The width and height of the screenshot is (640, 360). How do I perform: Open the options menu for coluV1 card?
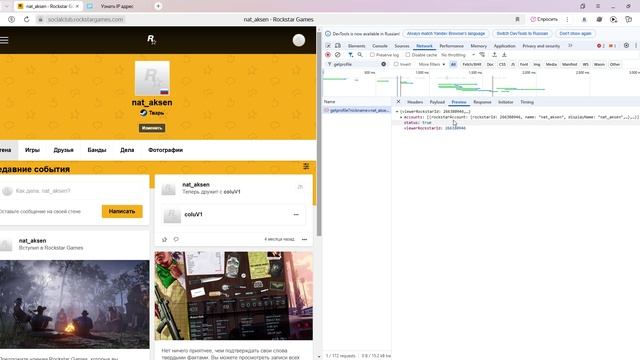[296, 215]
